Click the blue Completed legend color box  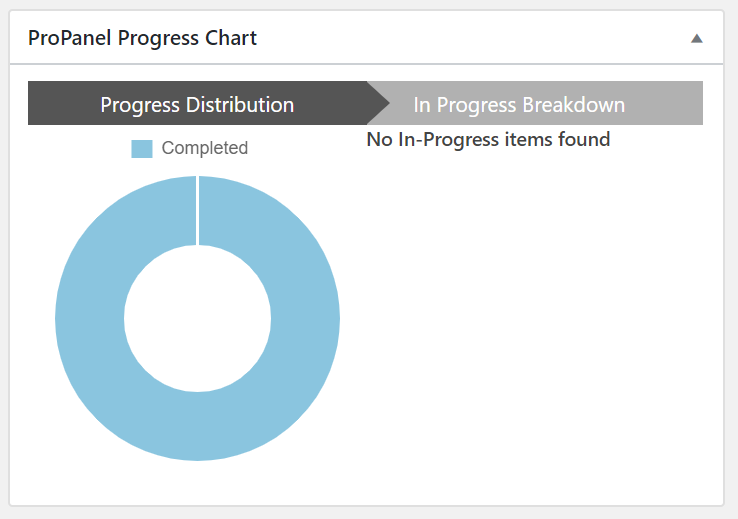click(x=142, y=149)
